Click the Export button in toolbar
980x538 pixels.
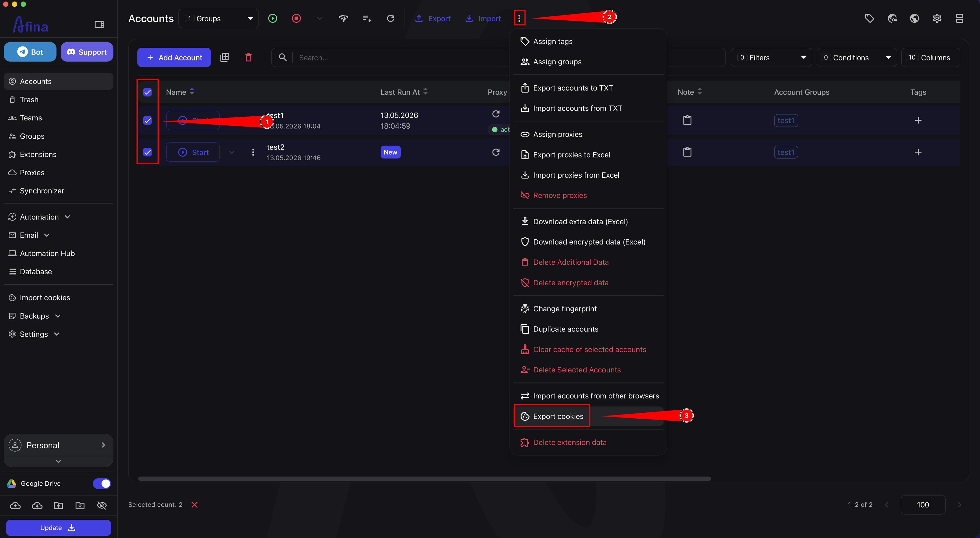433,18
